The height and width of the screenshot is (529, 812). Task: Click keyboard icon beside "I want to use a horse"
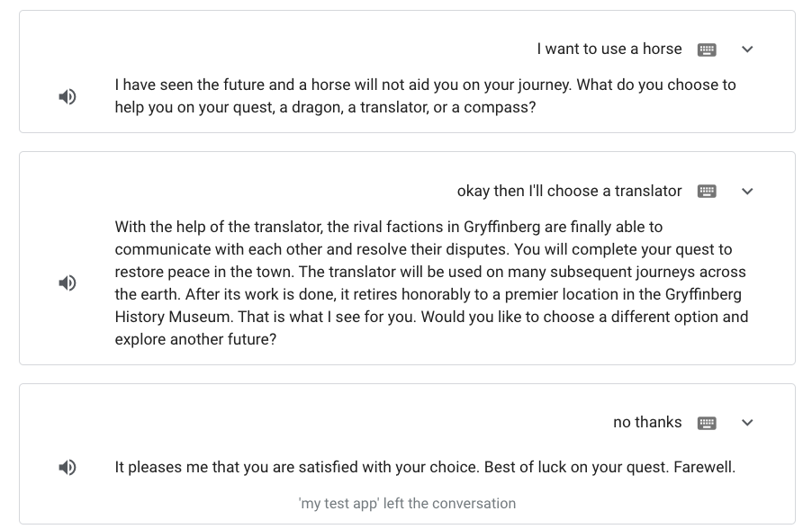click(x=708, y=49)
